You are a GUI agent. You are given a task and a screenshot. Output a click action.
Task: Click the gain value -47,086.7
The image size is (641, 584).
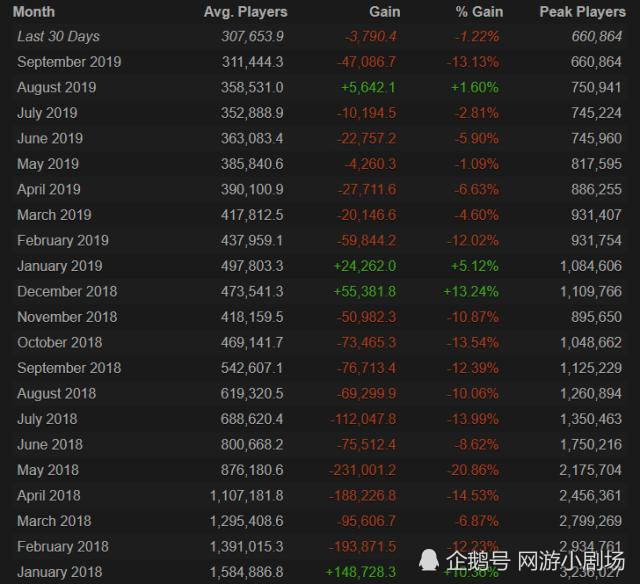366,62
